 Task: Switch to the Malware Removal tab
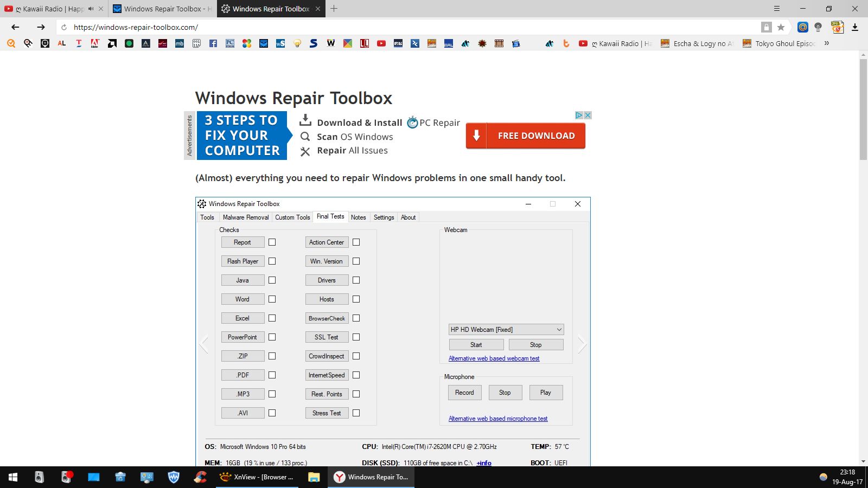point(246,217)
